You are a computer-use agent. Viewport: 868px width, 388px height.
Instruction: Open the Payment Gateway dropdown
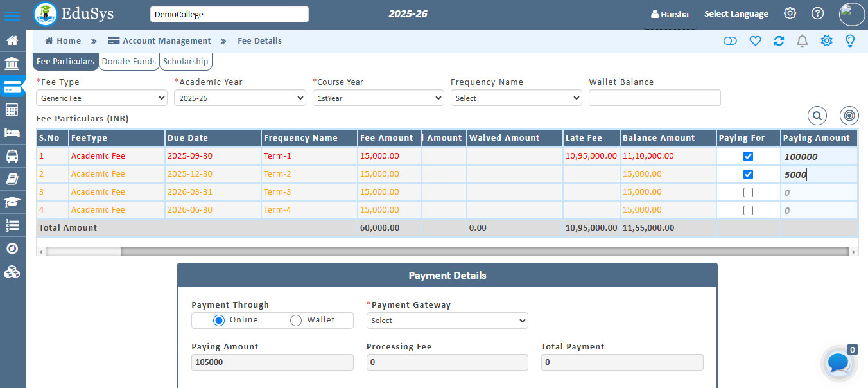pos(447,320)
